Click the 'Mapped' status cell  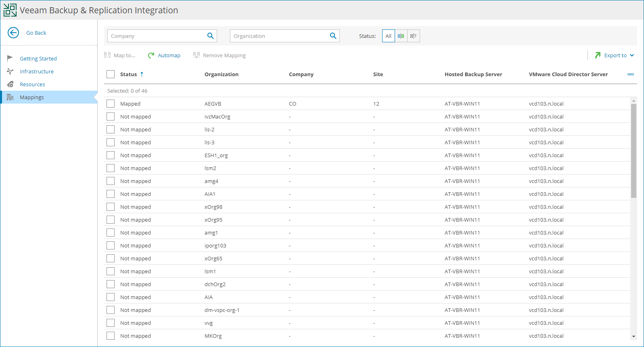click(130, 104)
